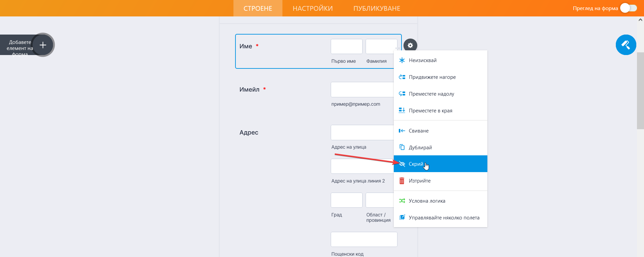Click the Условна логика shuffle icon

click(402, 201)
